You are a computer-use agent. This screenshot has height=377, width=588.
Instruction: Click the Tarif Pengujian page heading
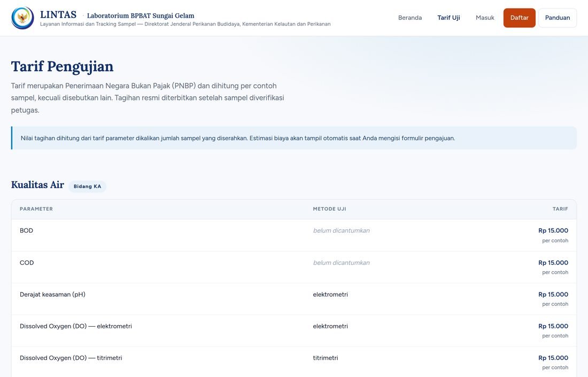coord(62,66)
